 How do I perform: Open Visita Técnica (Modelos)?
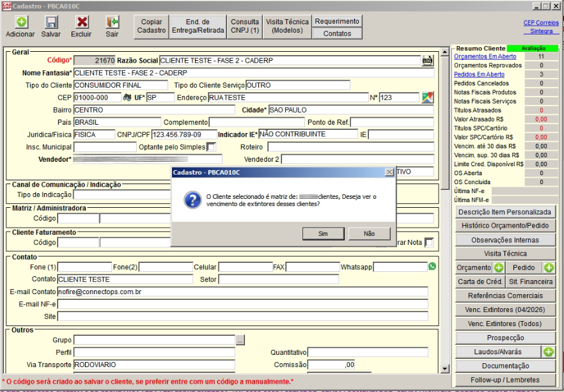(x=287, y=26)
